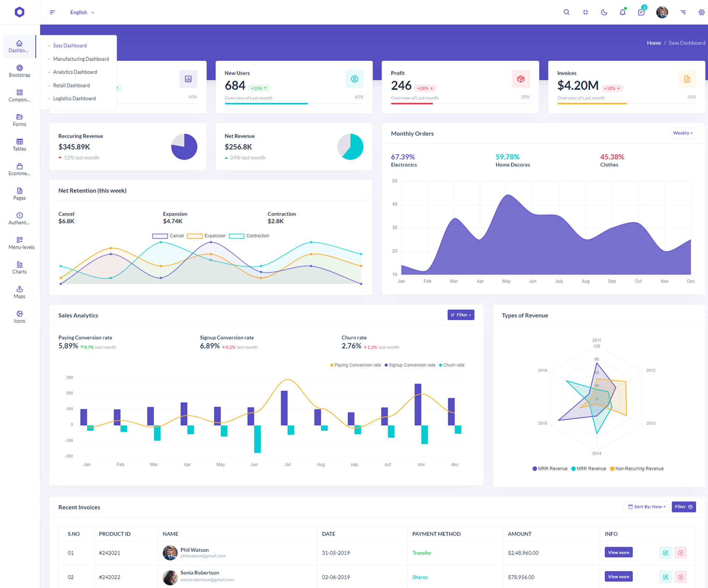
Task: Expand the English language dropdown
Action: click(82, 12)
